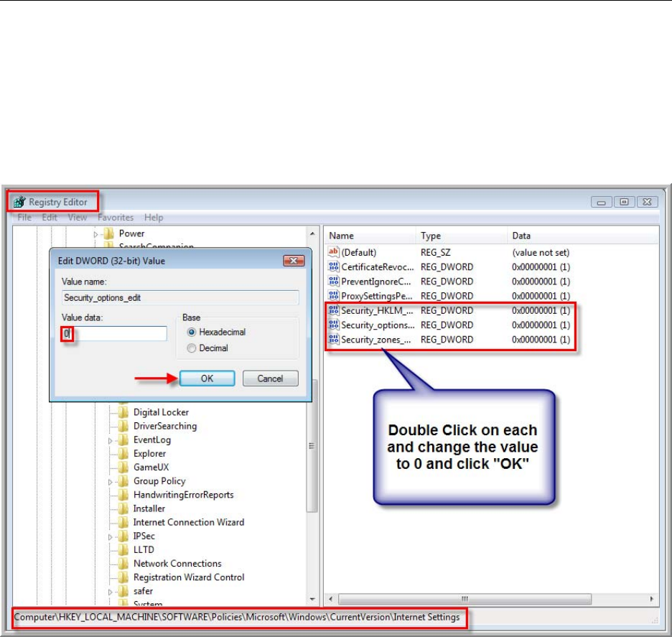This screenshot has width=672, height=637.
Task: Select the Decimal base option
Action: click(192, 348)
